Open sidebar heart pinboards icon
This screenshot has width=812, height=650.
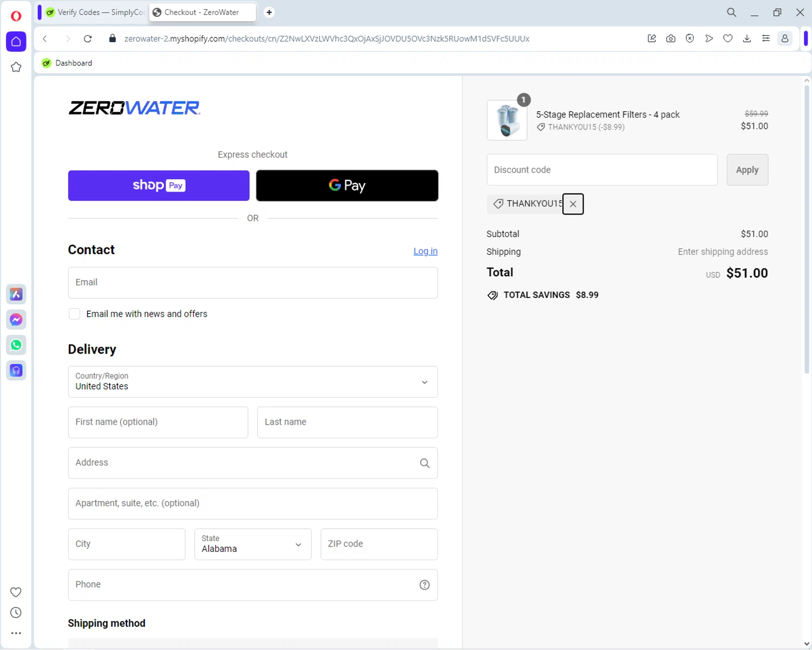coord(16,592)
